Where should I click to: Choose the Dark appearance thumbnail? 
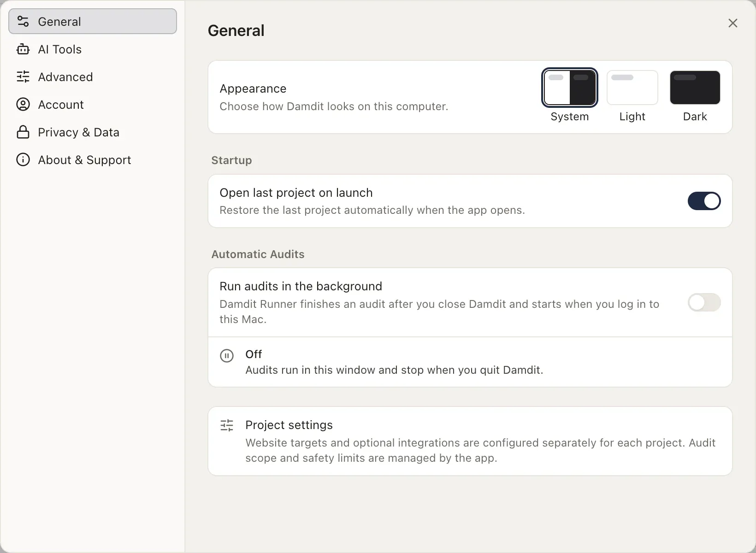pyautogui.click(x=695, y=88)
